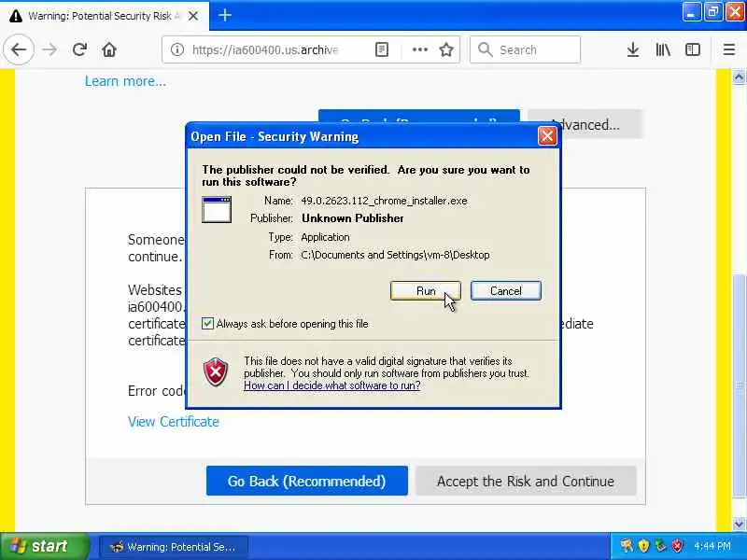Viewport: 747px width, 560px height.
Task: Click the Run button
Action: click(x=426, y=291)
